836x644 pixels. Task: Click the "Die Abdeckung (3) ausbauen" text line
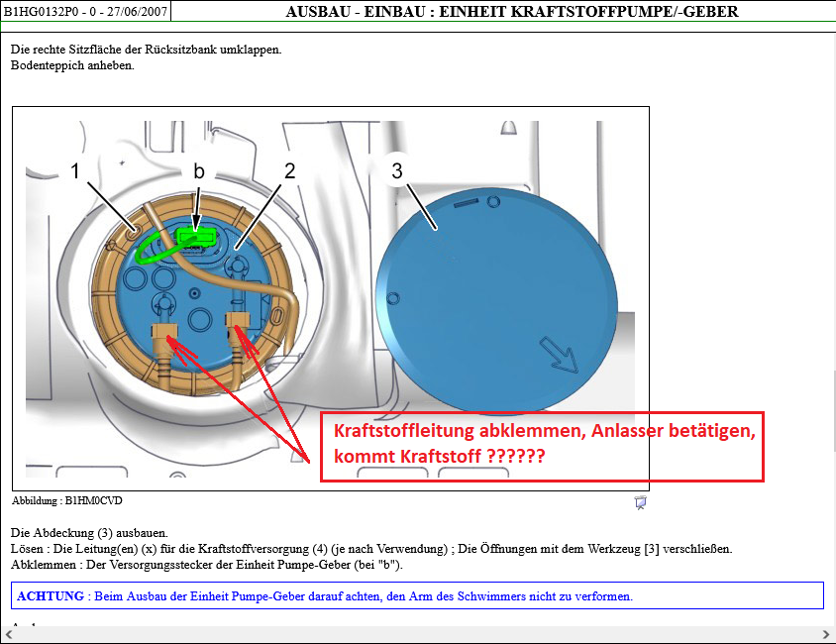point(89,532)
